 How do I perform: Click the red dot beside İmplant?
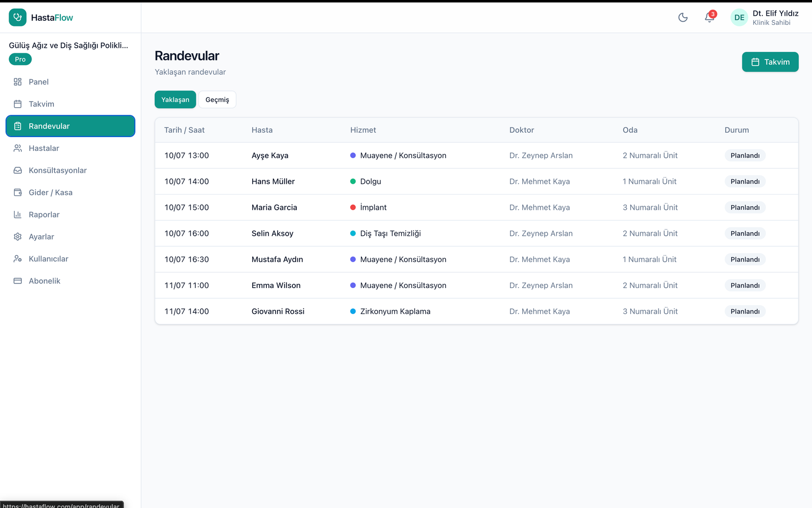coord(353,207)
